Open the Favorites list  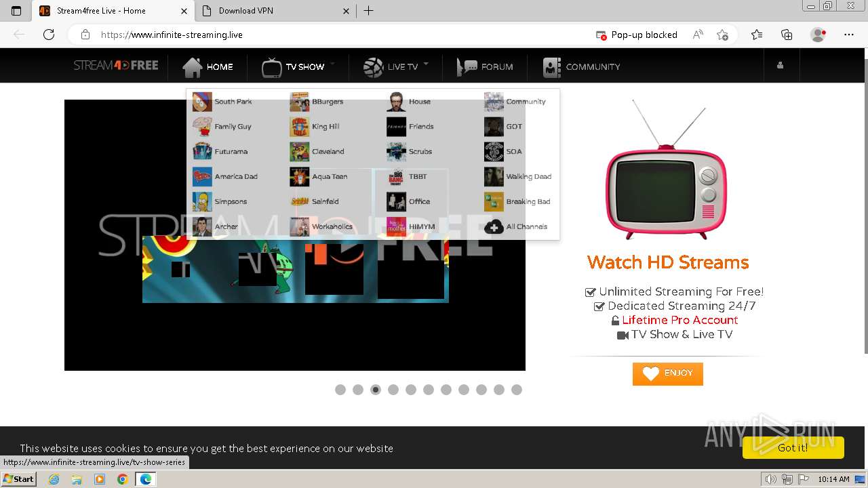pos(757,35)
